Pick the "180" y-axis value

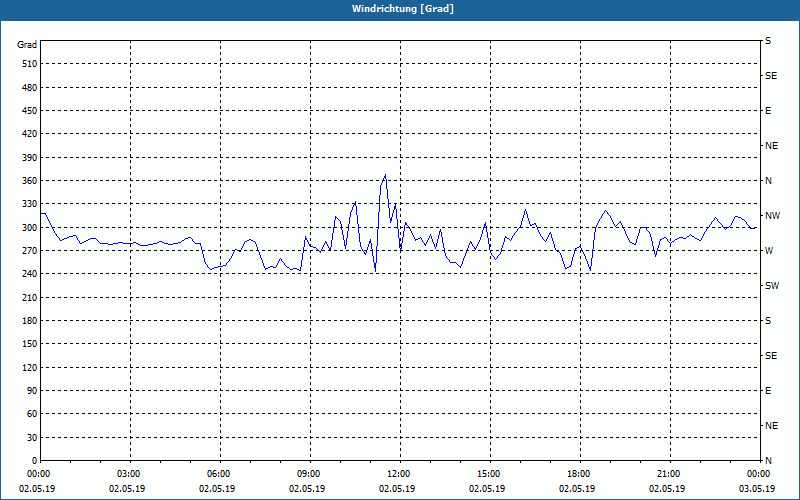30,321
